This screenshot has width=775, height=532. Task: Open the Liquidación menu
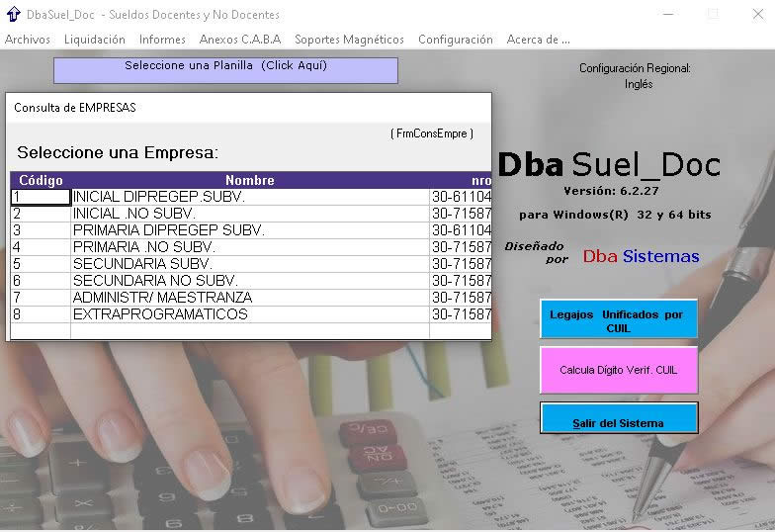click(x=95, y=40)
